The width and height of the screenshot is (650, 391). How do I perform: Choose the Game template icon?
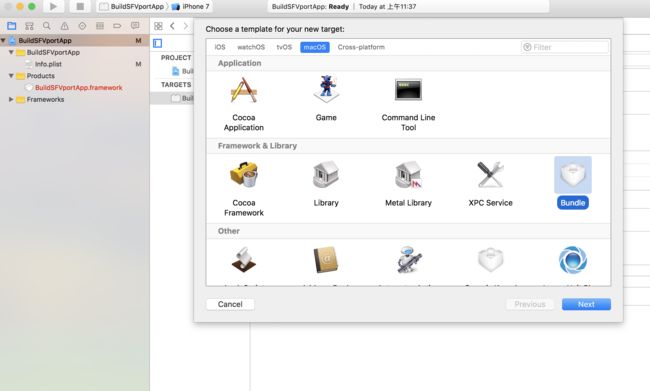tap(326, 89)
